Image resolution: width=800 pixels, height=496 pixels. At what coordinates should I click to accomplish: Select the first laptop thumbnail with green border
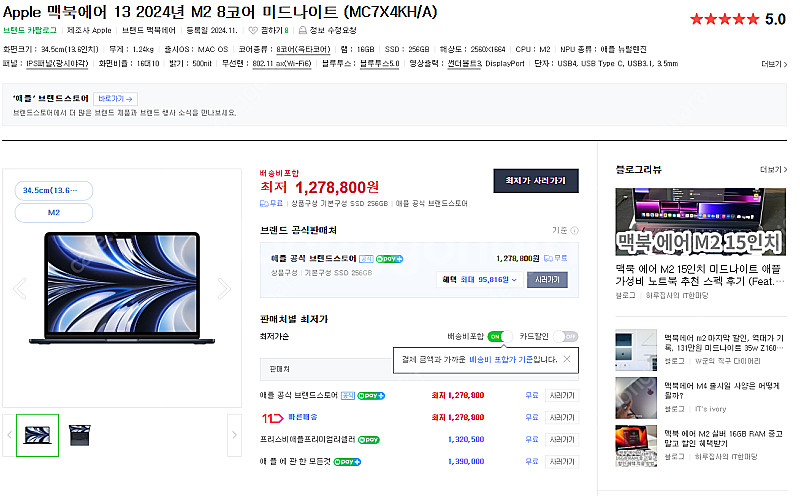(37, 435)
